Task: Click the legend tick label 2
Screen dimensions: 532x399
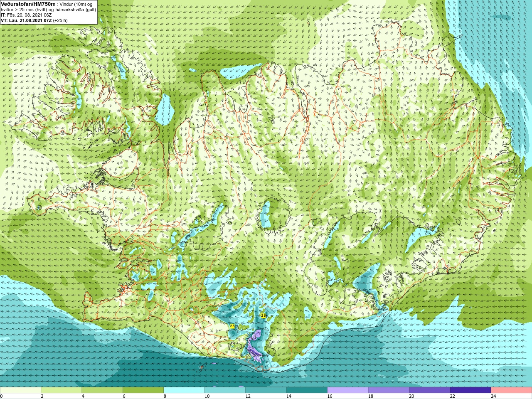Action: point(42,397)
